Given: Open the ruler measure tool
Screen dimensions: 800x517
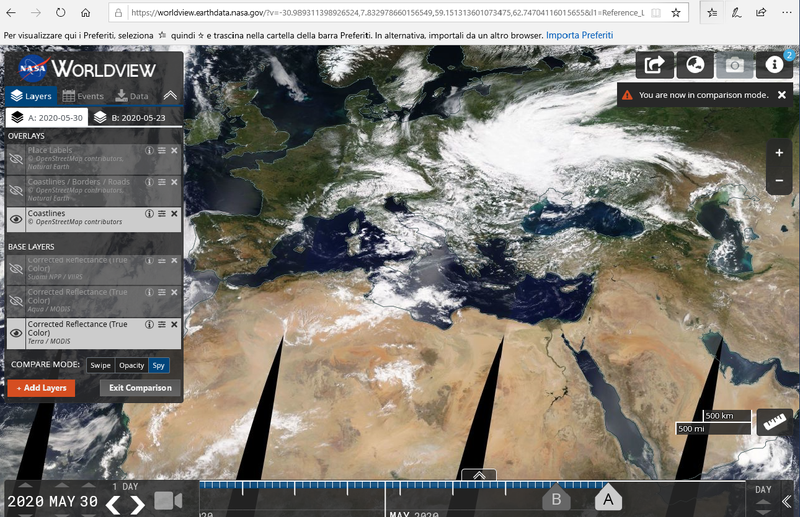Looking at the screenshot, I should (774, 422).
